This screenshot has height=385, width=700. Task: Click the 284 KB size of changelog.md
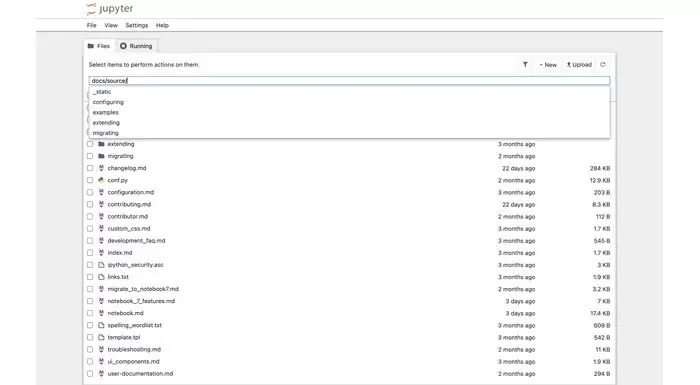pyautogui.click(x=600, y=168)
